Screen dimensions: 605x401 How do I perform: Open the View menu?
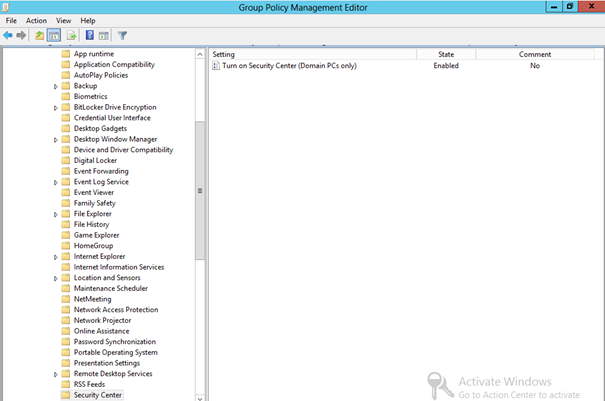click(63, 20)
